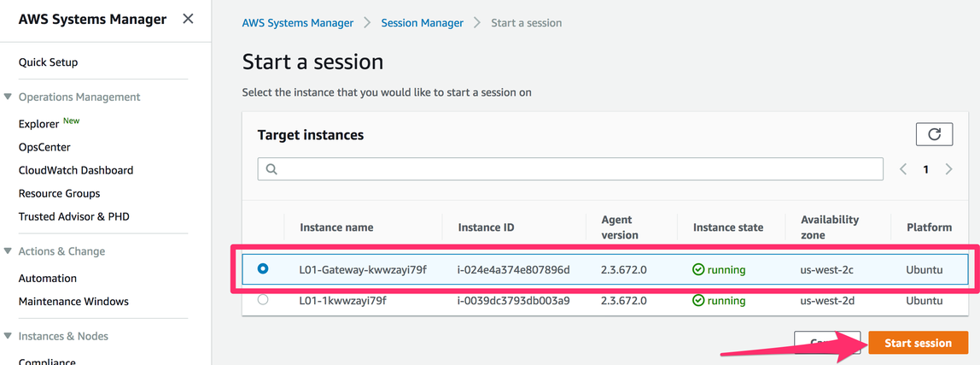Click the Start session button
This screenshot has width=980, height=365.
918,343
